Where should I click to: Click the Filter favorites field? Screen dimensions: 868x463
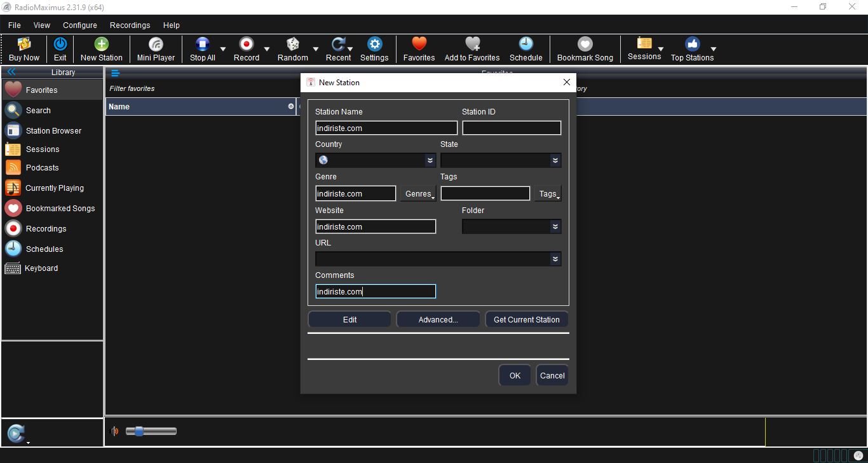point(203,88)
